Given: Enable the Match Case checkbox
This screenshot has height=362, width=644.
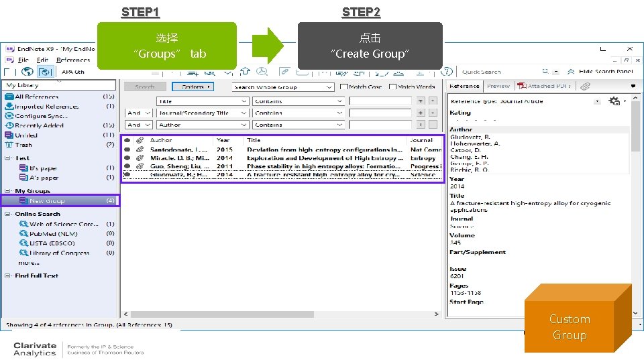Looking at the screenshot, I should click(344, 86).
